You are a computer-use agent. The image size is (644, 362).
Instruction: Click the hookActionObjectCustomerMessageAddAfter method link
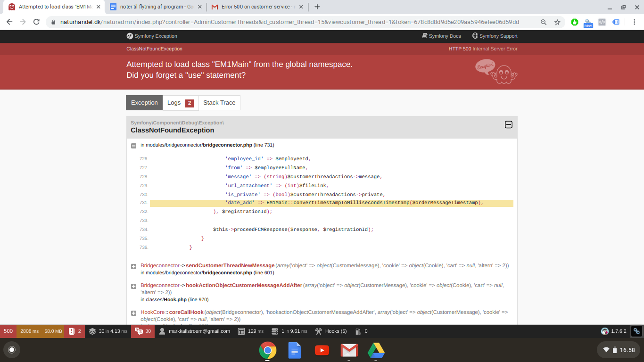coord(244,285)
